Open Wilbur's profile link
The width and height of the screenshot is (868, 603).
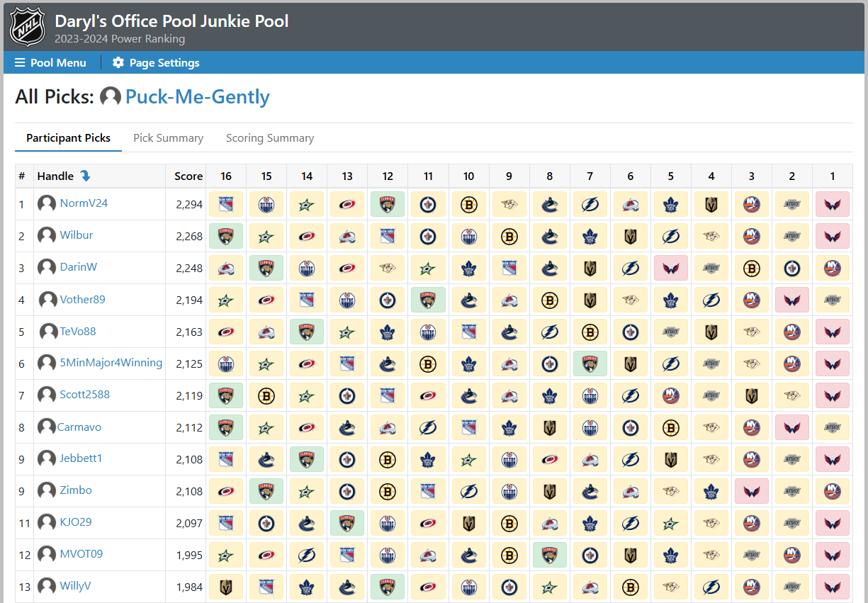(x=77, y=235)
